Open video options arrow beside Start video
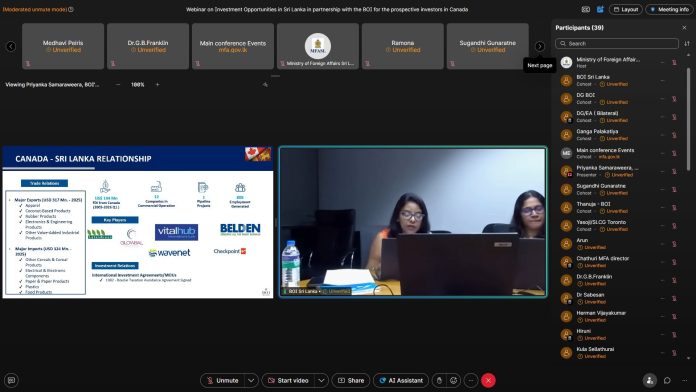 [321, 380]
